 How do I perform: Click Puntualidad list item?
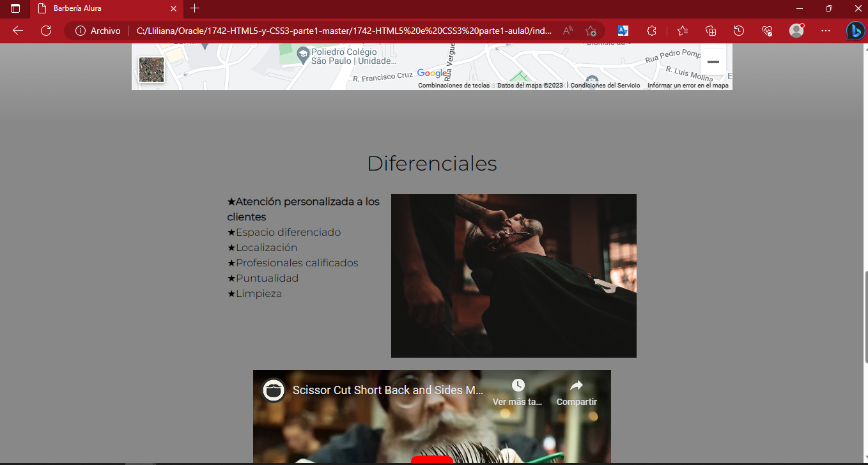click(263, 278)
